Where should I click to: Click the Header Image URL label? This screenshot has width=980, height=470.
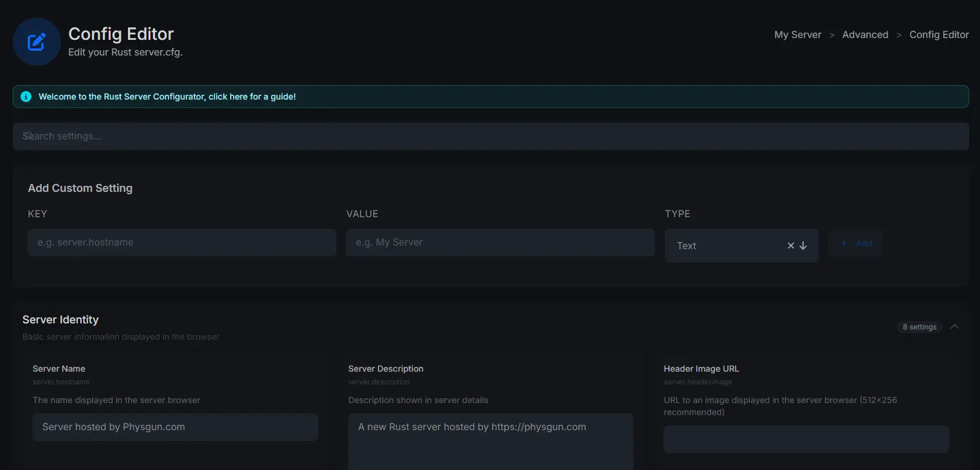tap(702, 369)
